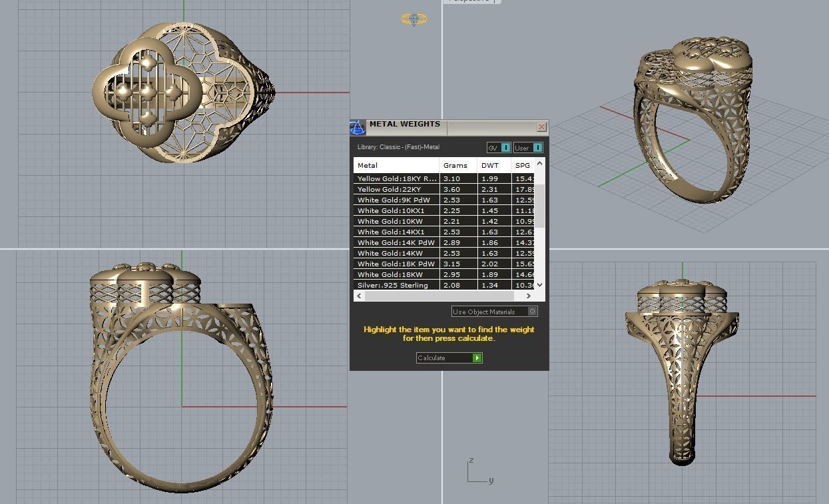The width and height of the screenshot is (829, 504).
Task: Click the Metal Weights title bar
Action: (x=449, y=126)
